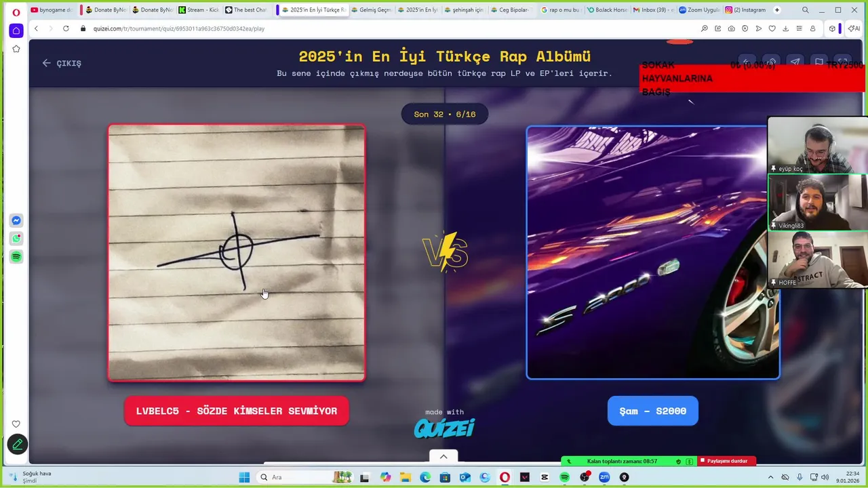Switch to The best Char tab
The height and width of the screenshot is (488, 868).
[x=246, y=10]
